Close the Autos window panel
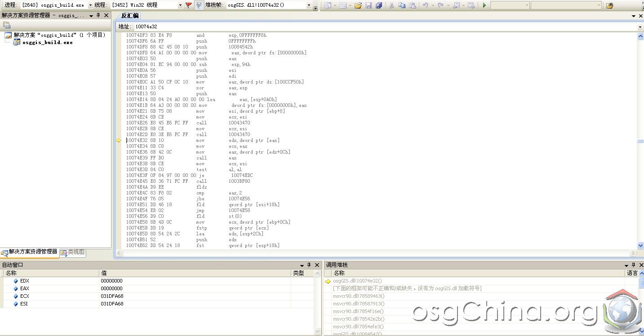 pyautogui.click(x=317, y=265)
